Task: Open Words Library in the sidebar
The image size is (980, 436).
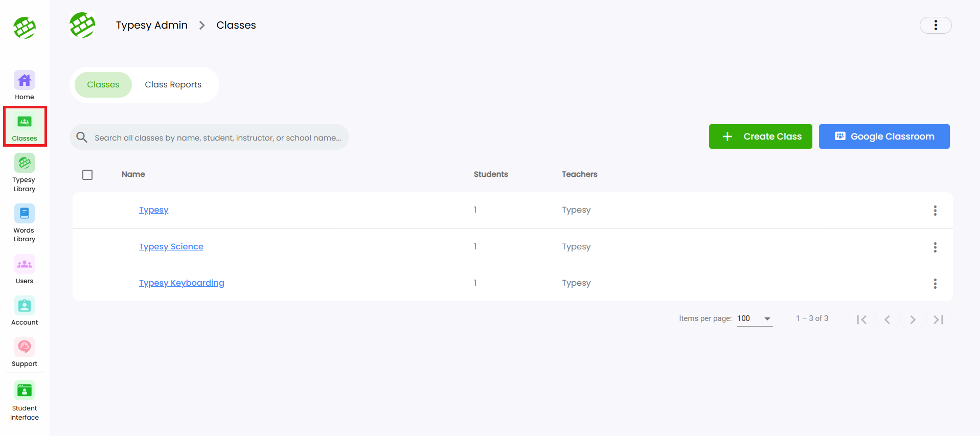Action: coord(25,214)
